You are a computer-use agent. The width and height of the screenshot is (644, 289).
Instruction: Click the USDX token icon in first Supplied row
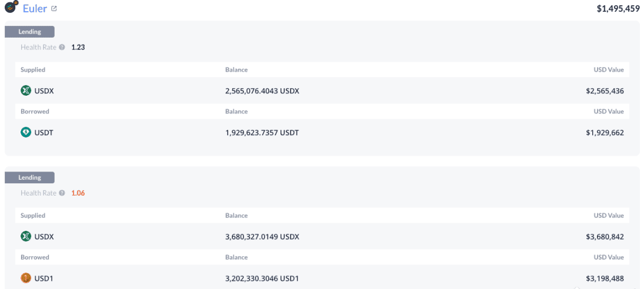point(26,90)
